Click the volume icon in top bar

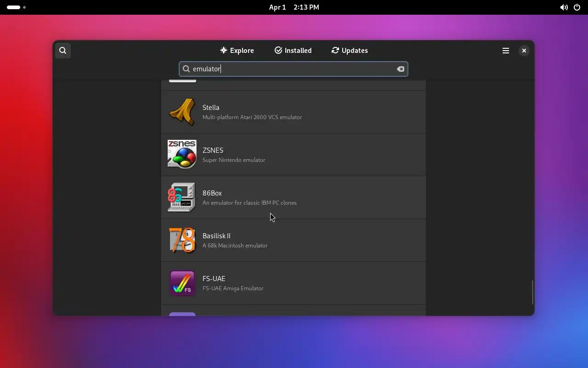564,7
